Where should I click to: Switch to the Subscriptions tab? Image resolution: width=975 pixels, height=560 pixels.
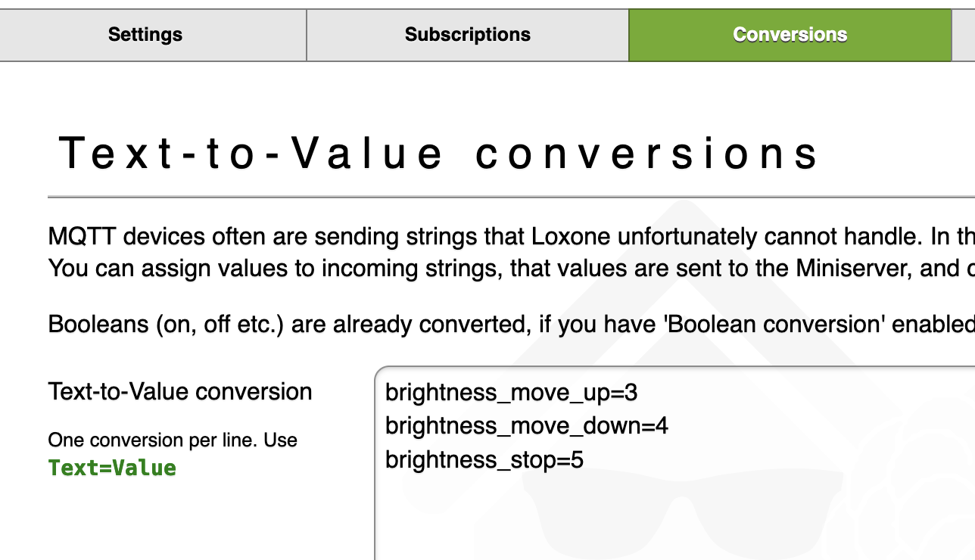tap(467, 35)
